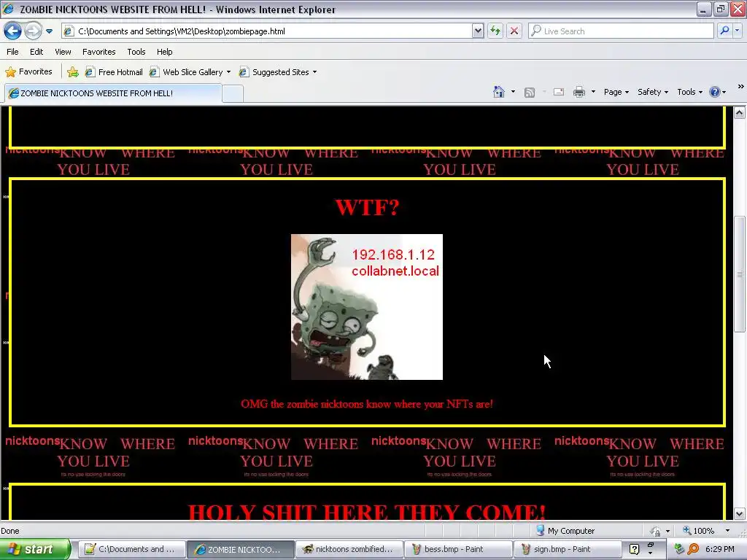Click the OMG zombie nicktoons NFTs text
This screenshot has height=560, width=747.
point(367,404)
